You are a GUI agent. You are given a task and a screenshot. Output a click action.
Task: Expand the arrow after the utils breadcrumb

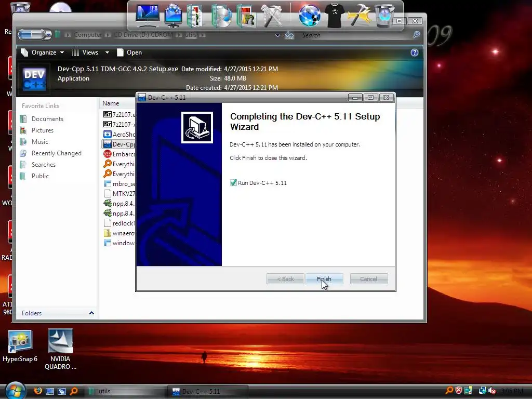click(x=203, y=35)
